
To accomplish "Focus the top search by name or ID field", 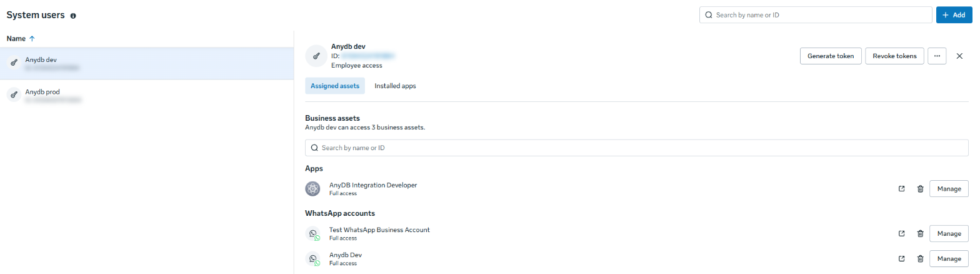I will point(815,15).
